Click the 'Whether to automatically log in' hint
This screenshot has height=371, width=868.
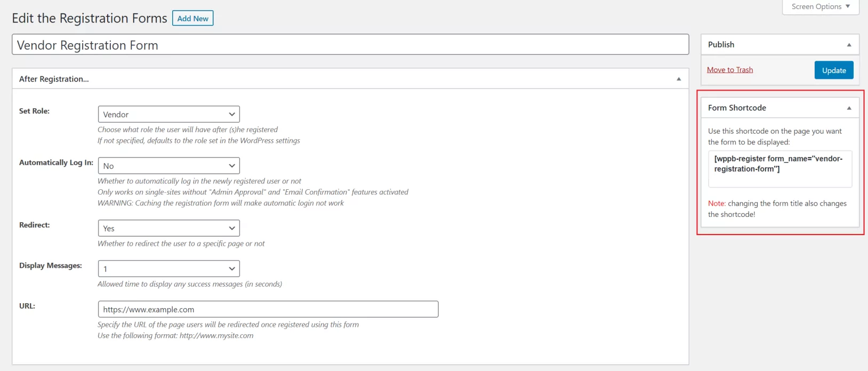pos(199,181)
